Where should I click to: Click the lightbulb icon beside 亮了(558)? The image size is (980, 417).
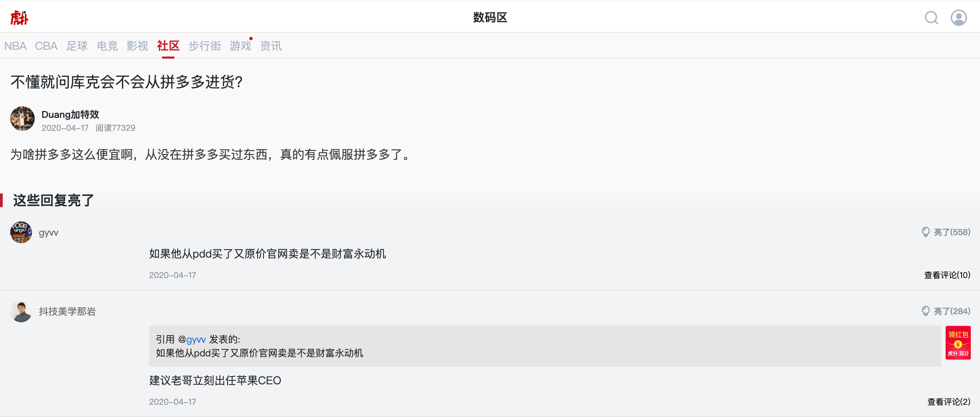pyautogui.click(x=926, y=232)
